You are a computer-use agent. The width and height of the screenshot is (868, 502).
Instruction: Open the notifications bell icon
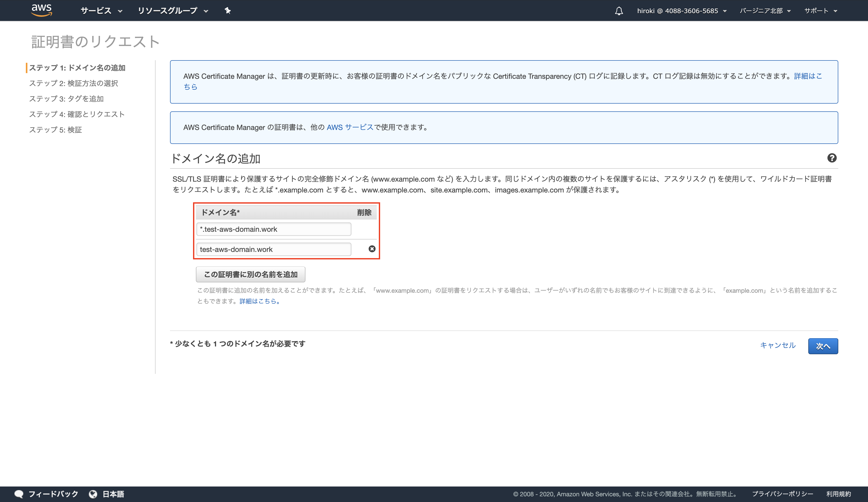click(x=619, y=11)
